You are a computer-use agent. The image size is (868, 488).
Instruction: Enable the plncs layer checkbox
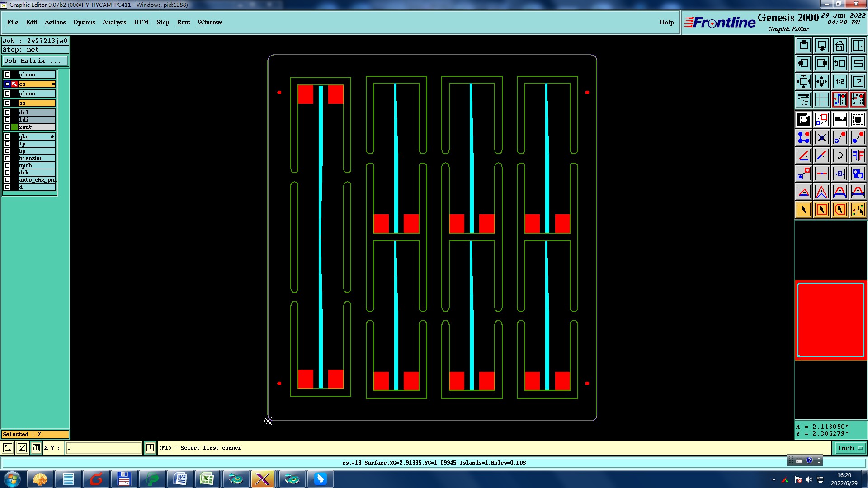pos(7,75)
